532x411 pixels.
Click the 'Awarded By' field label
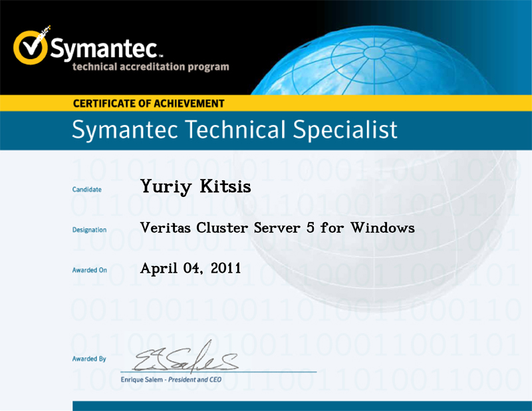pos(89,358)
